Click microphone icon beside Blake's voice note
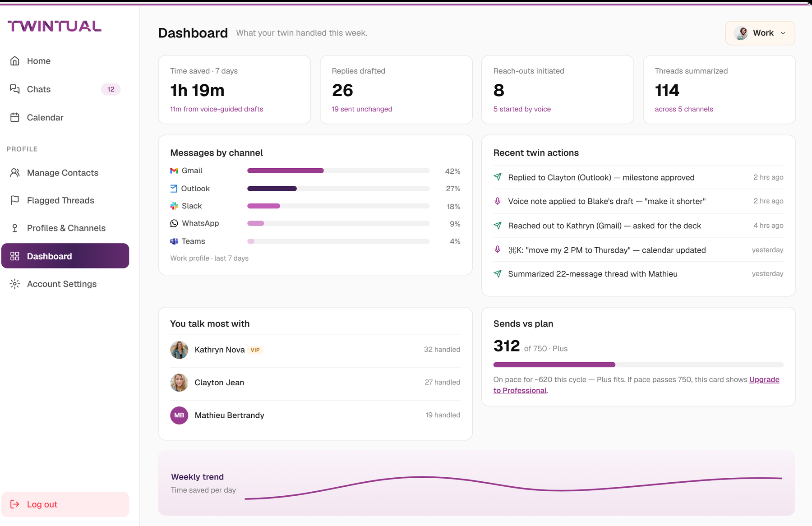 [498, 201]
